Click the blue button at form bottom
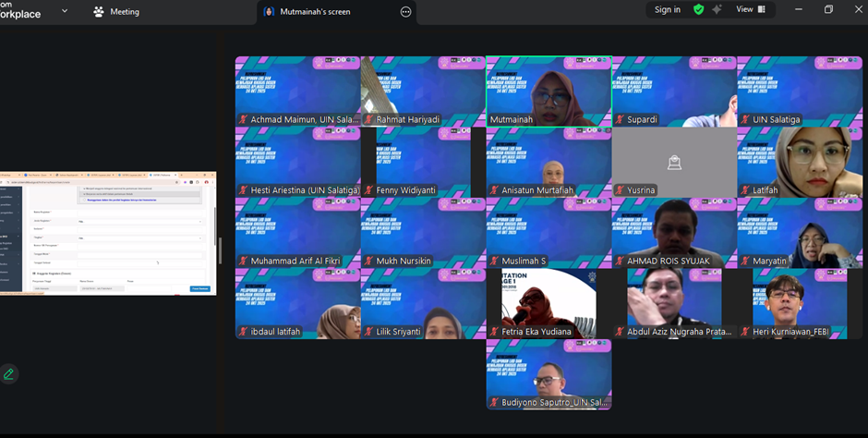This screenshot has height=438, width=868. [x=199, y=288]
